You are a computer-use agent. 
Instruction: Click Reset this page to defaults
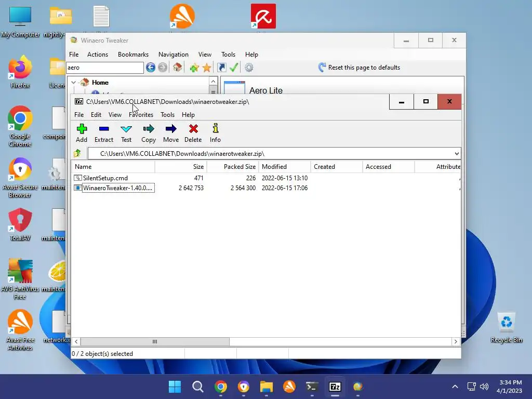[360, 68]
